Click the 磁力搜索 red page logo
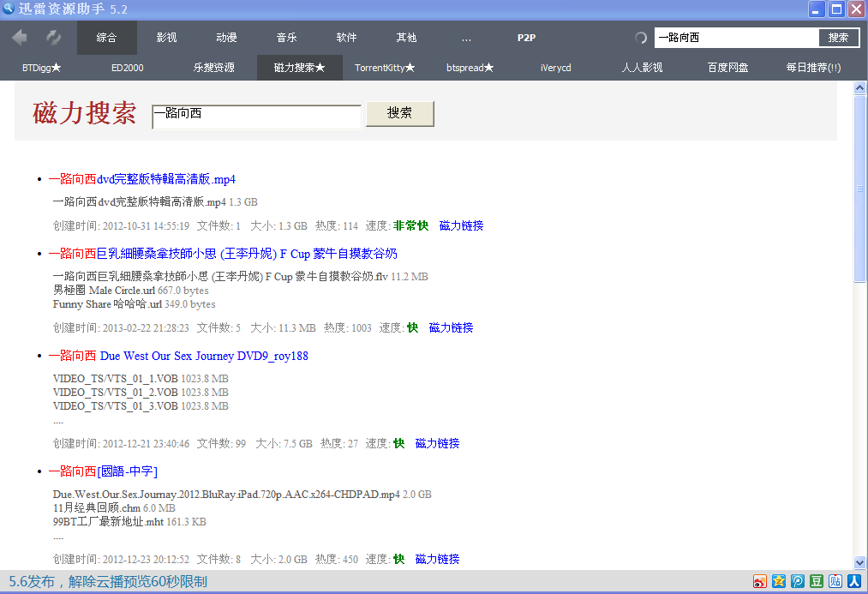This screenshot has height=594, width=868. (x=84, y=113)
